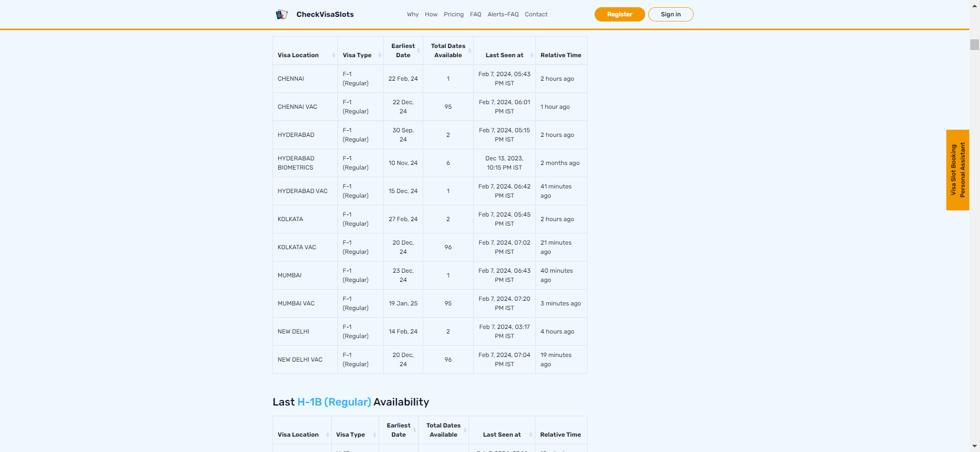980x452 pixels.
Task: Click the Sign in button
Action: [671, 14]
